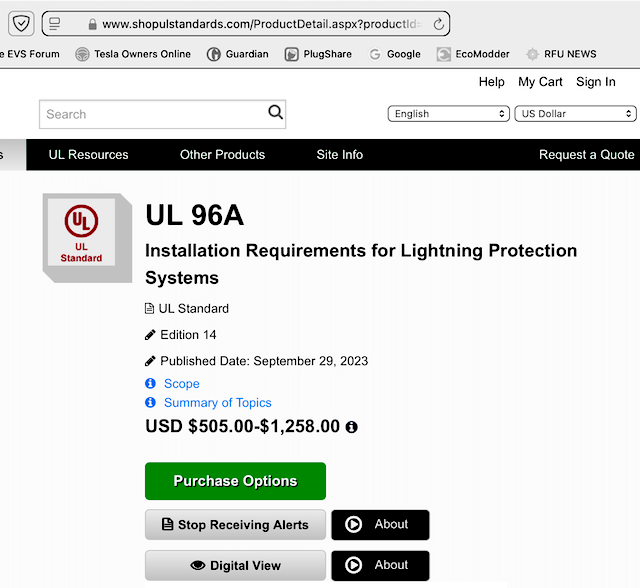Open the English language dropdown

click(x=449, y=113)
